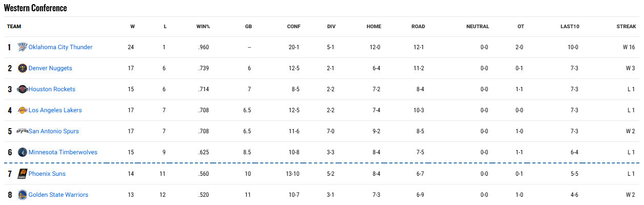Open the Golden State Warriors link
Screen dimensions: 644x205
(x=58, y=195)
